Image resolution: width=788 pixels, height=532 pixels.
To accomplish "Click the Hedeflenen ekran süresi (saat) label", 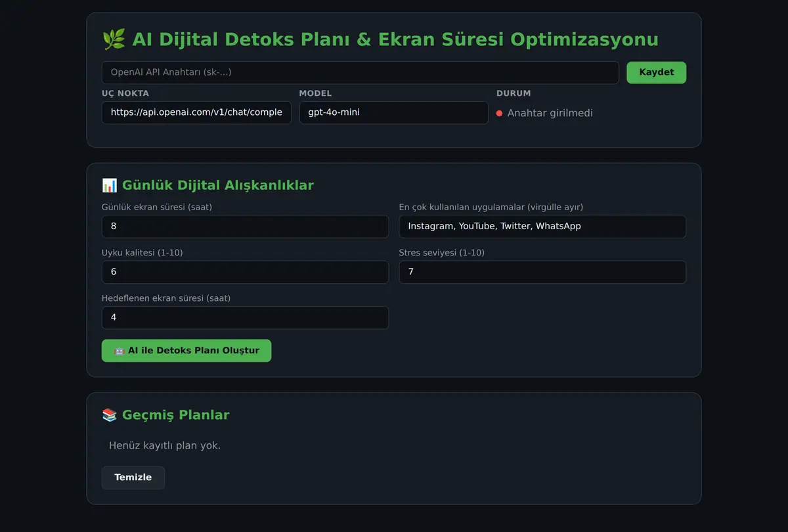I will [x=166, y=298].
